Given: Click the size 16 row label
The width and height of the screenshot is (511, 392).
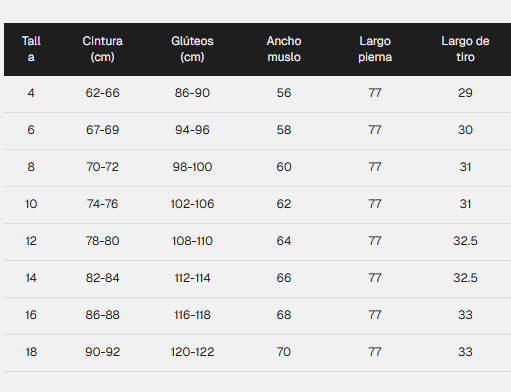Looking at the screenshot, I should coord(31,315).
